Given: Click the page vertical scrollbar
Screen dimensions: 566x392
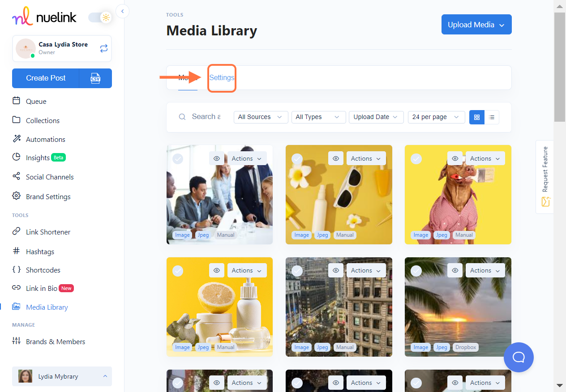Looking at the screenshot, I should [560, 67].
